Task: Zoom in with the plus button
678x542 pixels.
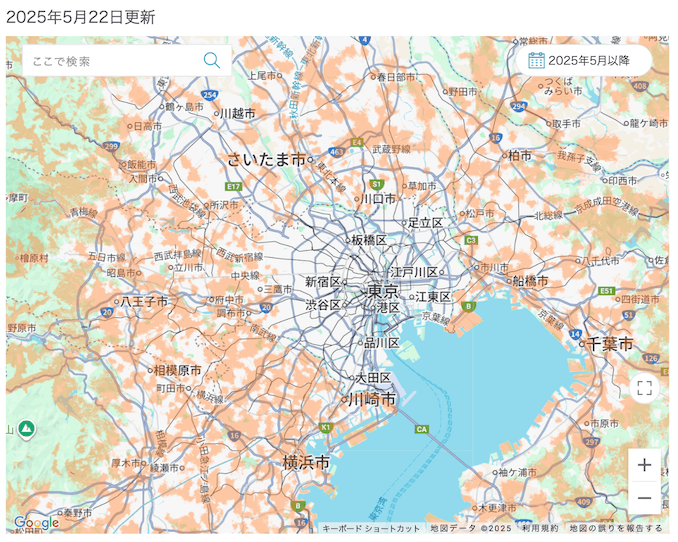Action: point(644,465)
